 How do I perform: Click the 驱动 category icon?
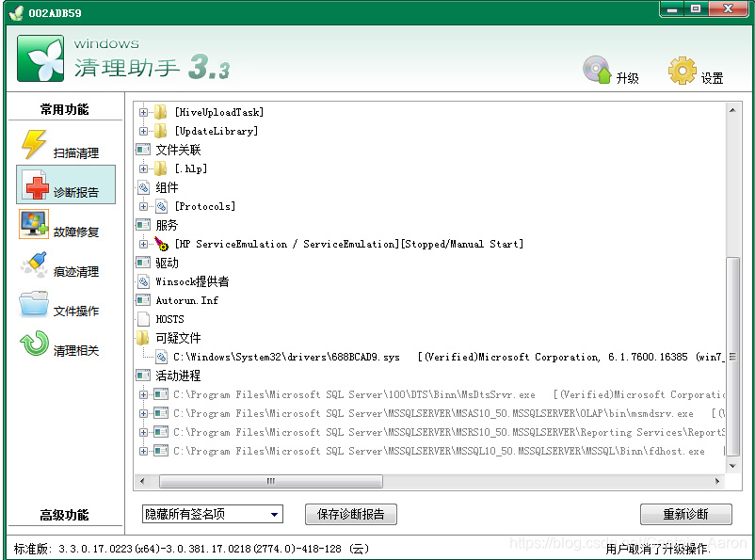point(143,263)
